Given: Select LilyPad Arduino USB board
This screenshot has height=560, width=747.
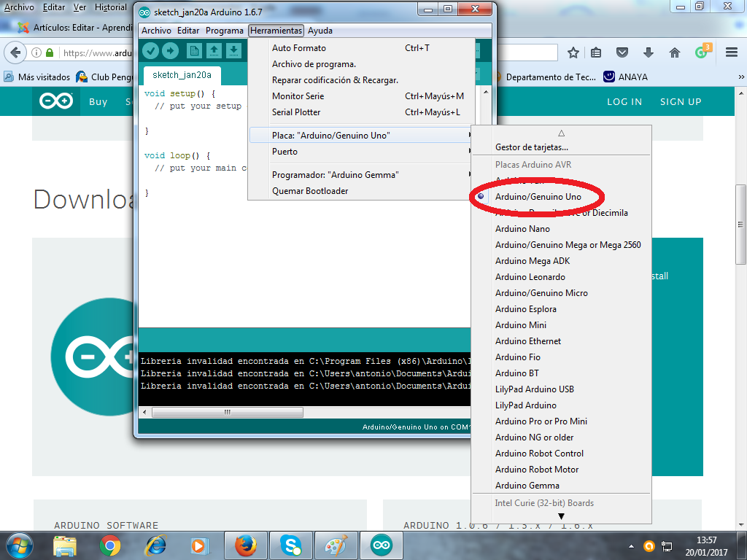Looking at the screenshot, I should [561, 389].
